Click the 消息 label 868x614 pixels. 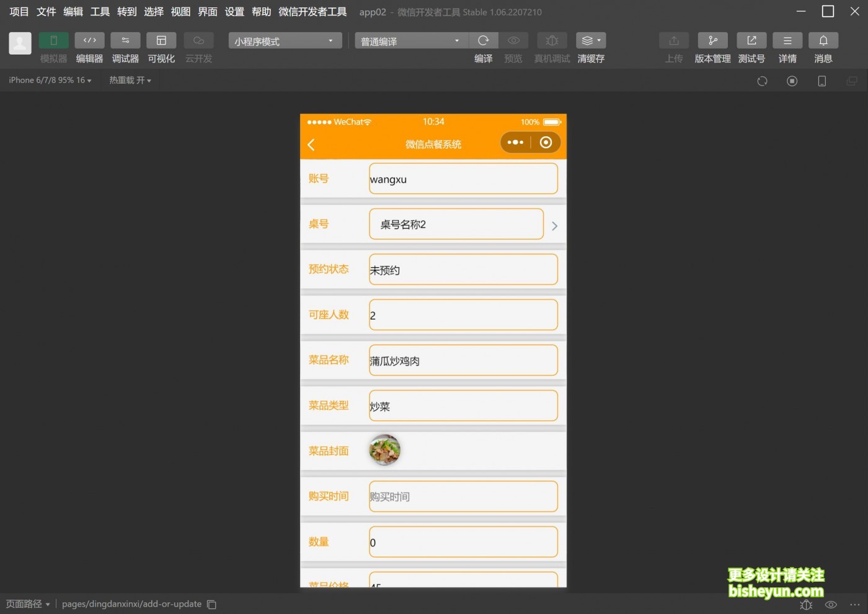tap(823, 59)
